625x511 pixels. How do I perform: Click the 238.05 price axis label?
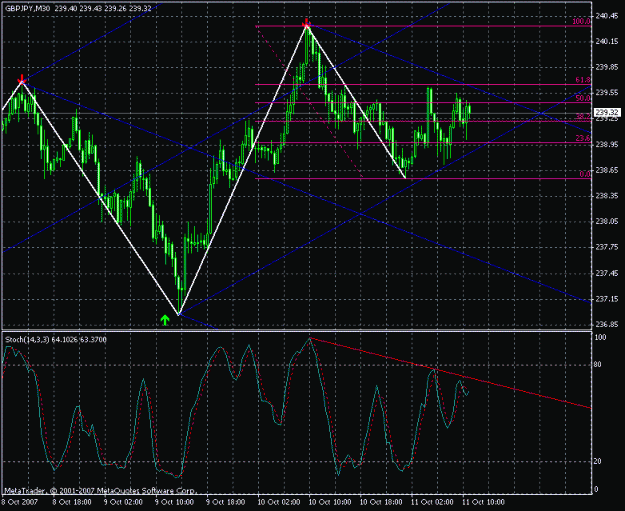(x=607, y=222)
